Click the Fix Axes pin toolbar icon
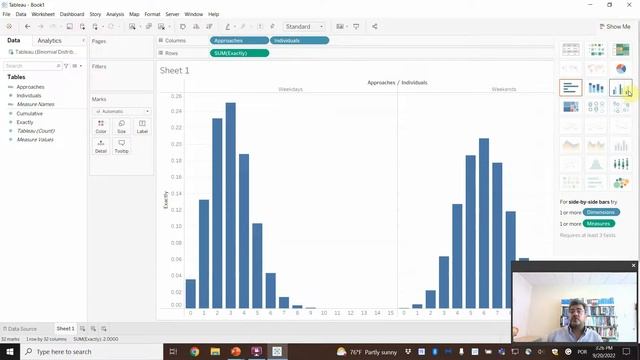This screenshot has height=360, width=640. click(272, 27)
